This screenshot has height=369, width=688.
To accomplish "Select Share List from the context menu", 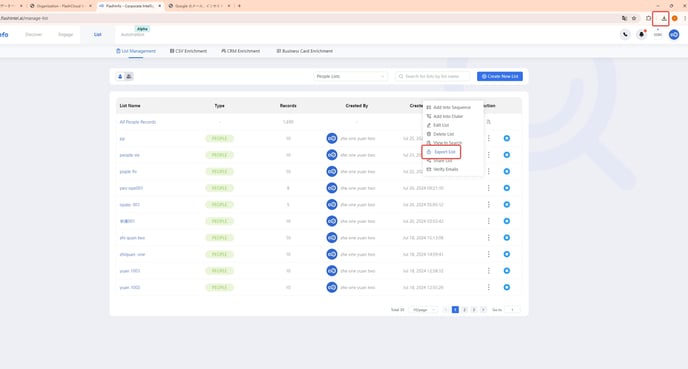I will (x=439, y=161).
